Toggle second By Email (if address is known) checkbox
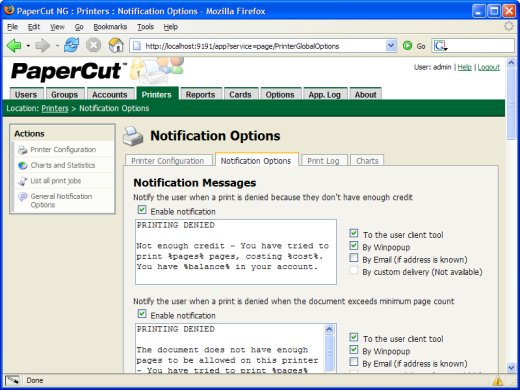This screenshot has height=390, width=520. click(354, 362)
